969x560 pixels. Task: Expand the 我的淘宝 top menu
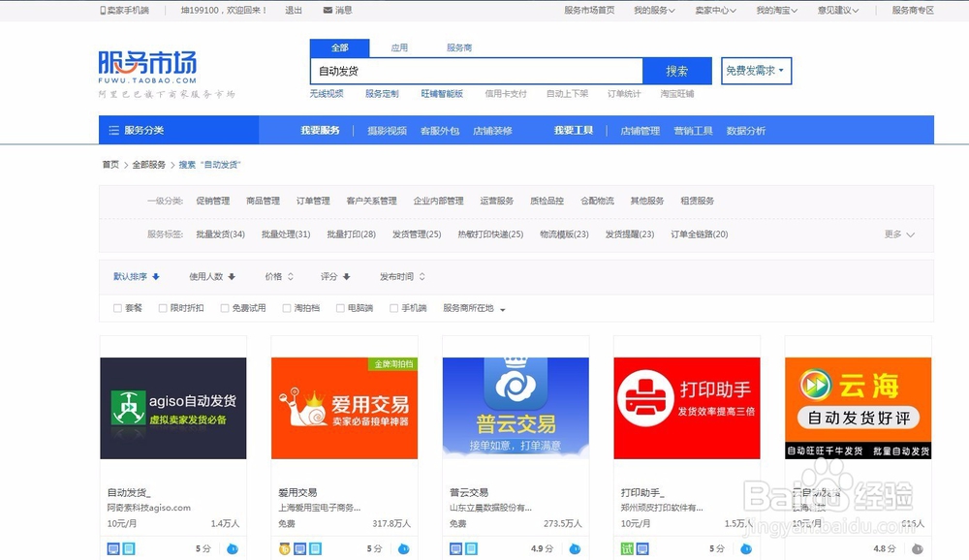[776, 10]
